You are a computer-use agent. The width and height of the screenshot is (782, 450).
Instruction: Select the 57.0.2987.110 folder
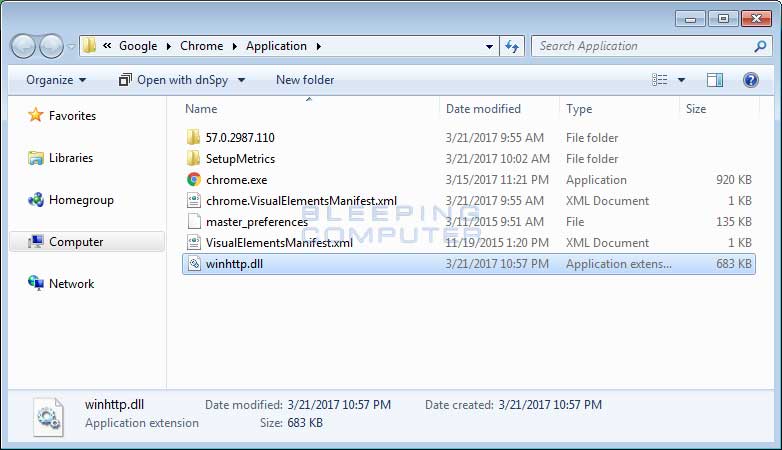coord(240,138)
